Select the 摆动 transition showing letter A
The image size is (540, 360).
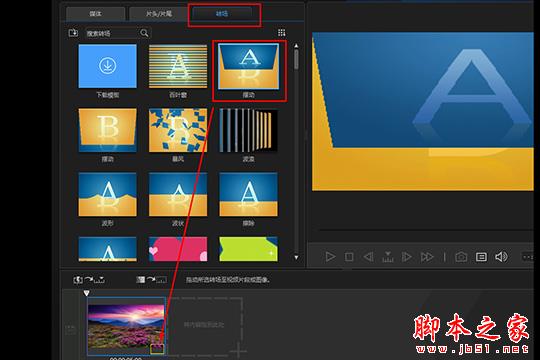point(248,66)
